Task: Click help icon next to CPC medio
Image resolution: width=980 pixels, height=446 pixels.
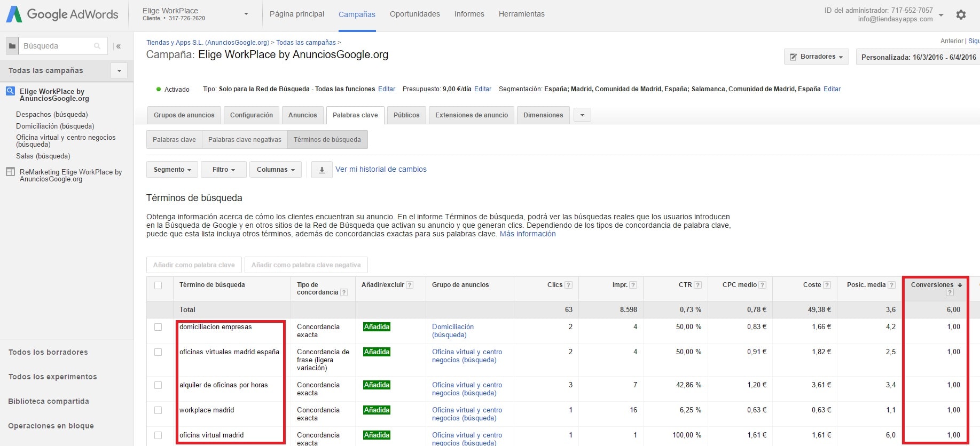Action: pos(763,285)
